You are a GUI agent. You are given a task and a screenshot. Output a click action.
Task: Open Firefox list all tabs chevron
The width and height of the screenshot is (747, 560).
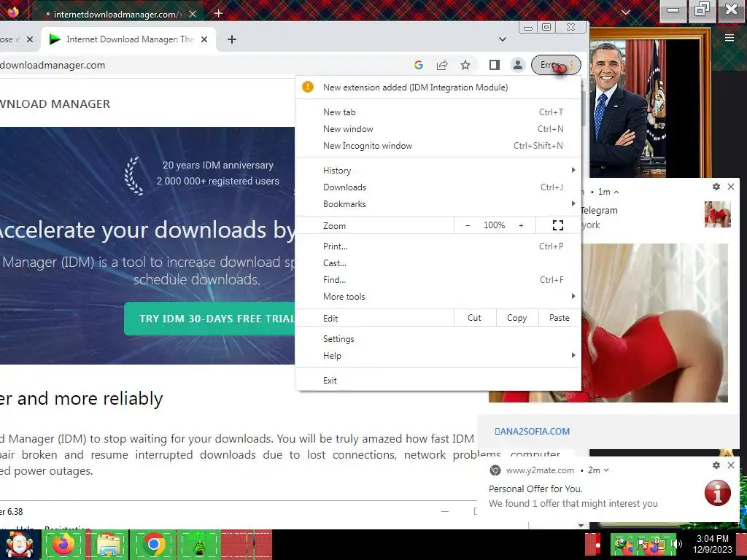pos(625,12)
